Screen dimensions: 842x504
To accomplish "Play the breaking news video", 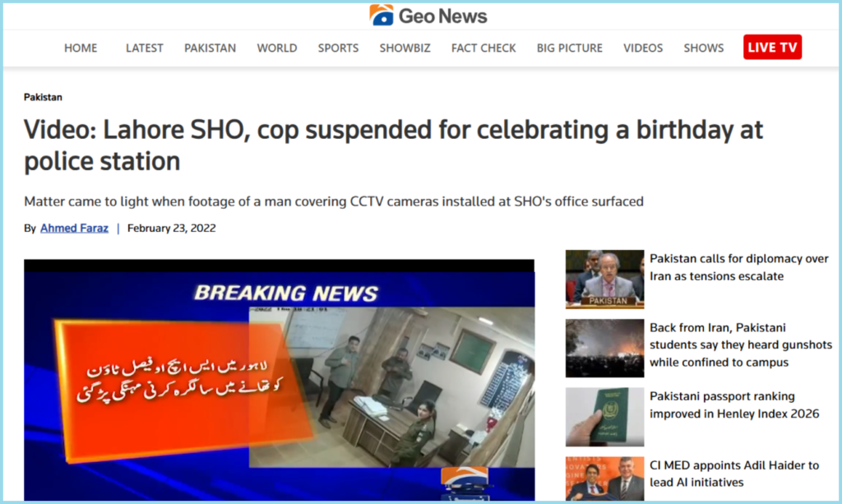I will click(x=280, y=380).
